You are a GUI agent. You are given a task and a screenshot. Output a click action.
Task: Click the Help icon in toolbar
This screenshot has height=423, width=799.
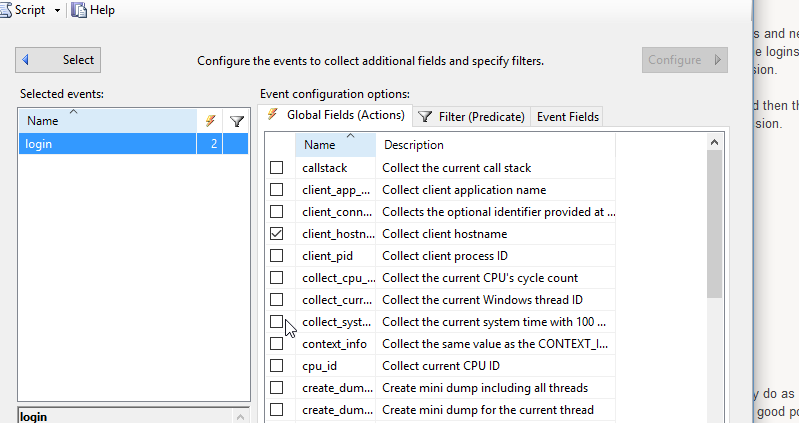[x=79, y=10]
